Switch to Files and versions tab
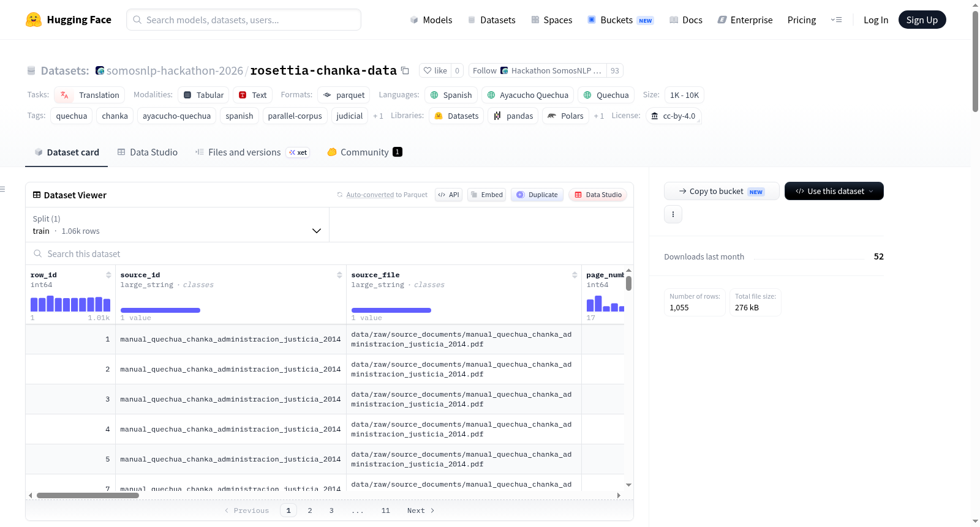This screenshot has width=980, height=527. (x=252, y=152)
